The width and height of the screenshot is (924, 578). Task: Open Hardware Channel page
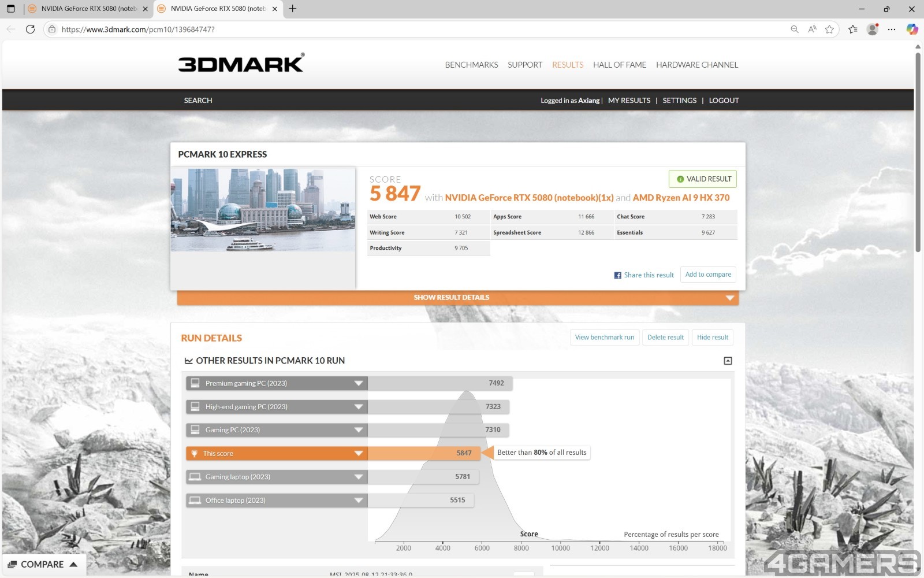(x=697, y=65)
